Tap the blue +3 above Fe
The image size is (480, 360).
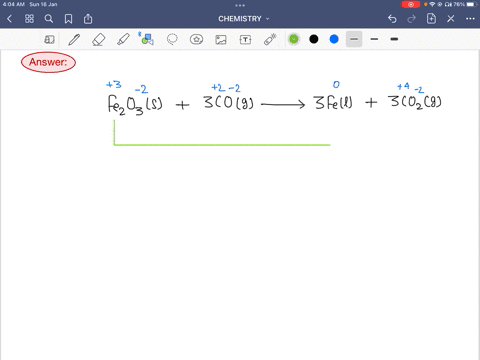tap(114, 85)
